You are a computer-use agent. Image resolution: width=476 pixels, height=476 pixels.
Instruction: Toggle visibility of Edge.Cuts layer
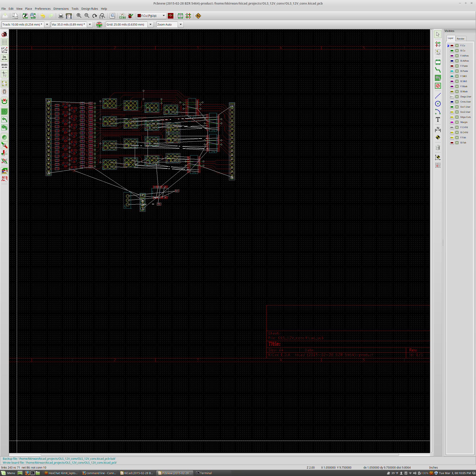(x=457, y=117)
